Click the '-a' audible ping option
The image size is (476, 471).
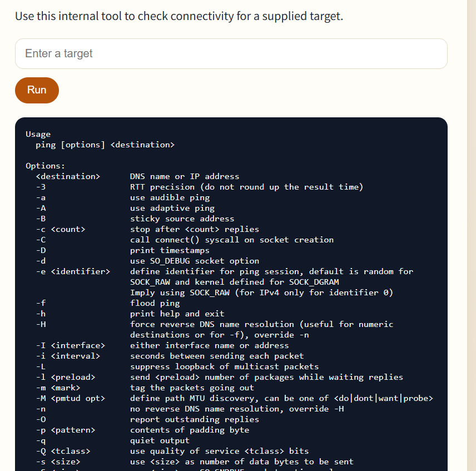coord(123,197)
